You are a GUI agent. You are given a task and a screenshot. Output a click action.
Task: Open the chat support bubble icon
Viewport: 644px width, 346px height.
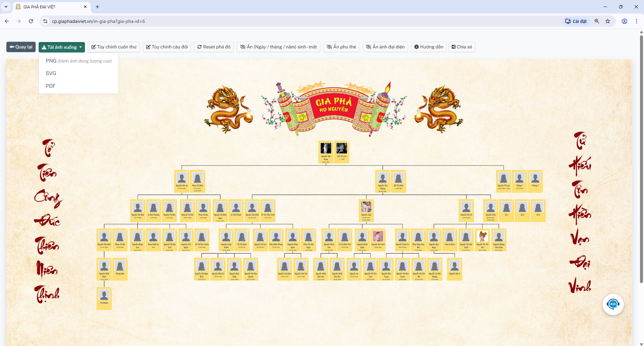[613, 304]
